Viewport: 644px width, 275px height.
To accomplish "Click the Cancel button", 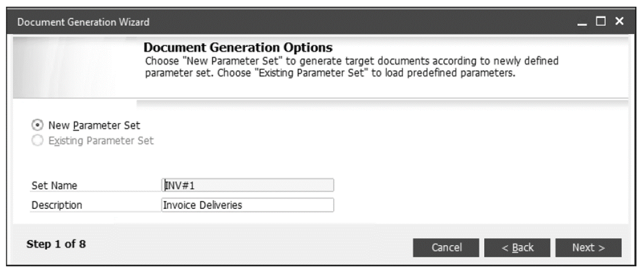I will click(446, 247).
